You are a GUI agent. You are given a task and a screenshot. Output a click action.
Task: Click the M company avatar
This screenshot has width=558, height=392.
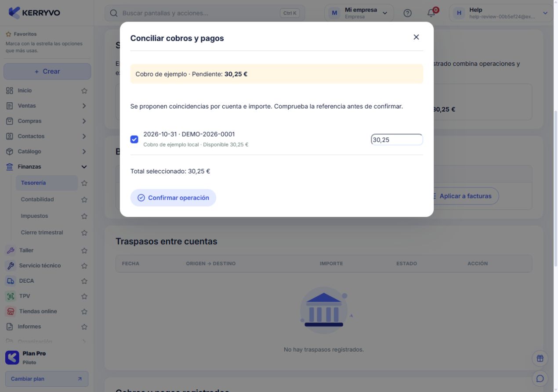(x=335, y=13)
